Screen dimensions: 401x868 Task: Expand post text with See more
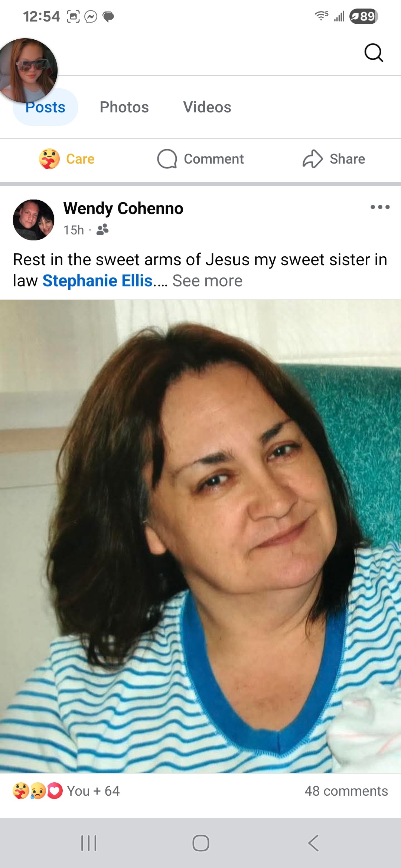click(207, 281)
